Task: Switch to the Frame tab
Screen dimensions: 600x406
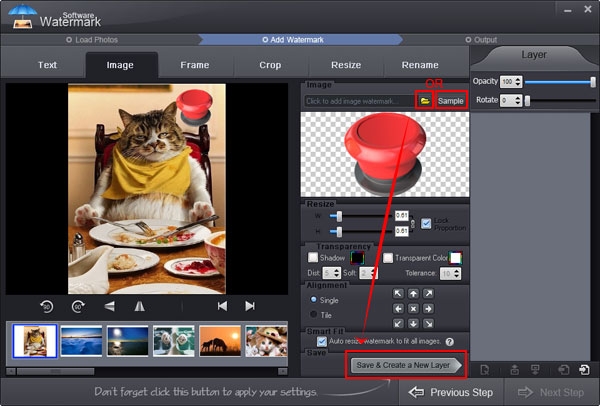Action: pos(195,65)
